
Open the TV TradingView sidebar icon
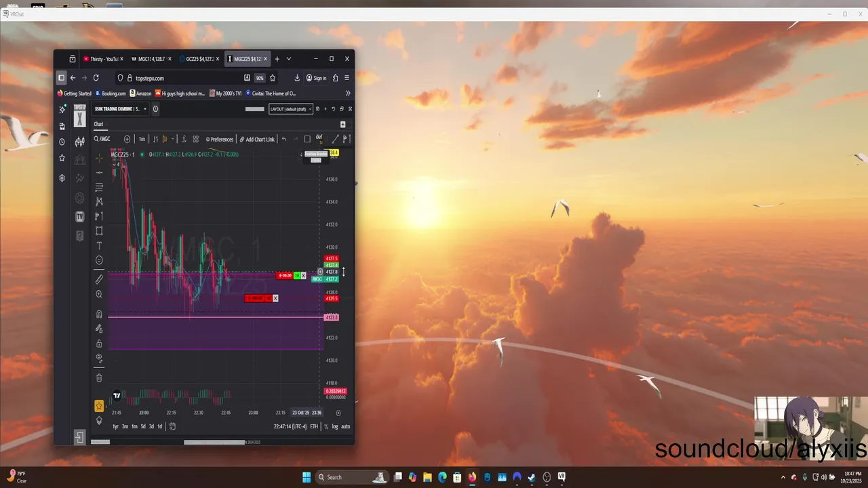click(x=80, y=217)
